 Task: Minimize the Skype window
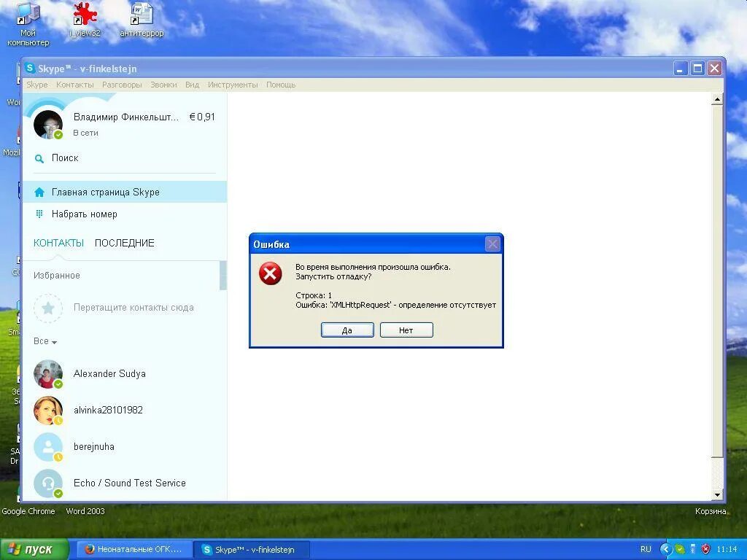click(x=681, y=69)
